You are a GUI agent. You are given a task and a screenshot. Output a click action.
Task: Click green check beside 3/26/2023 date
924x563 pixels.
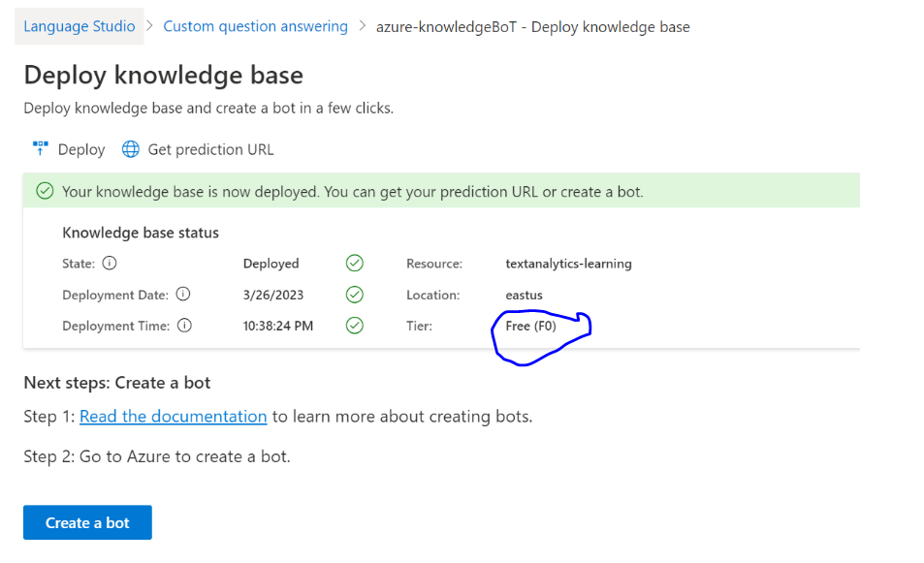354,294
